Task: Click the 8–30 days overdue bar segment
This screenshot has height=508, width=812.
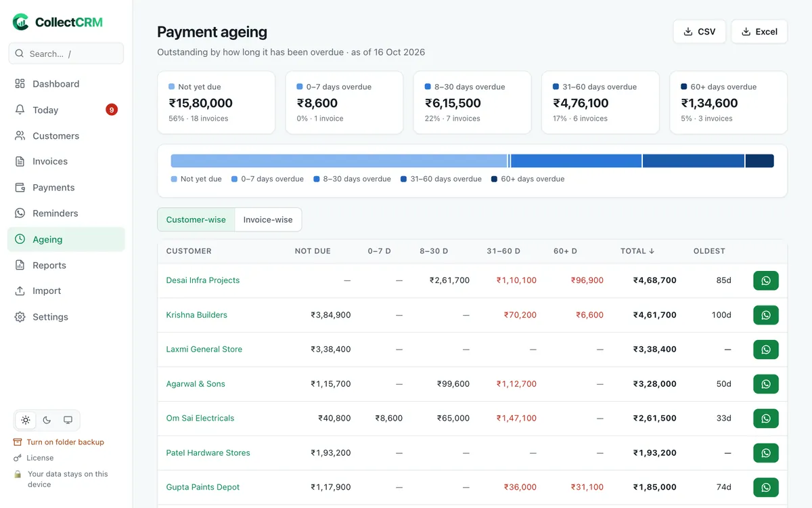Action: pos(576,161)
